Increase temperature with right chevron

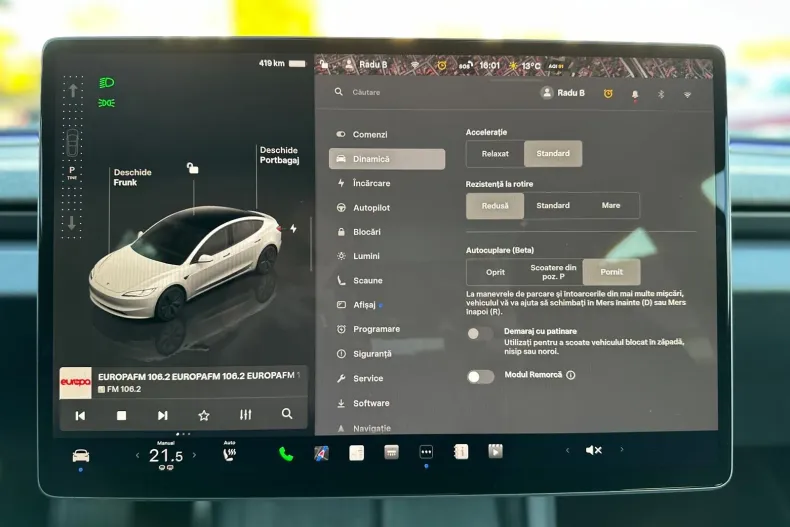(x=194, y=455)
